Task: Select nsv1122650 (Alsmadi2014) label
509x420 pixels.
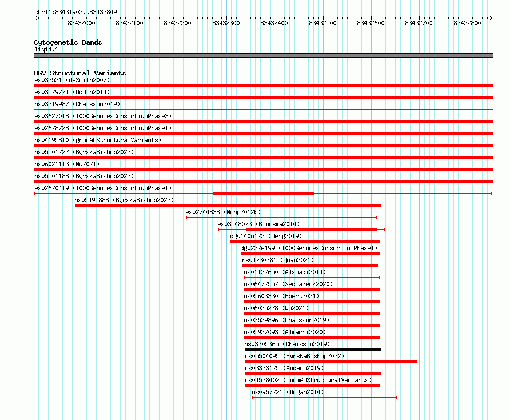Action: pyautogui.click(x=285, y=272)
